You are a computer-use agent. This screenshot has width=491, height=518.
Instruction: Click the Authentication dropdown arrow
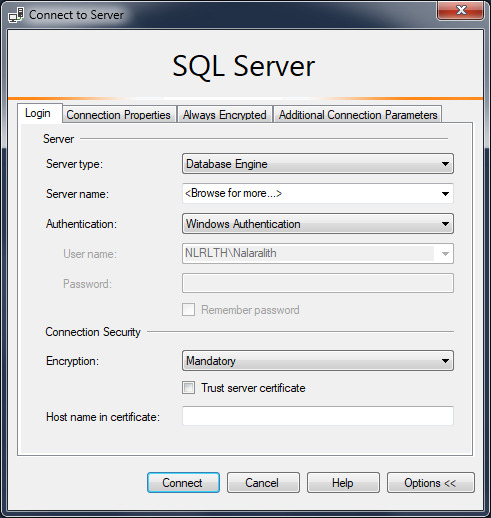(445, 224)
